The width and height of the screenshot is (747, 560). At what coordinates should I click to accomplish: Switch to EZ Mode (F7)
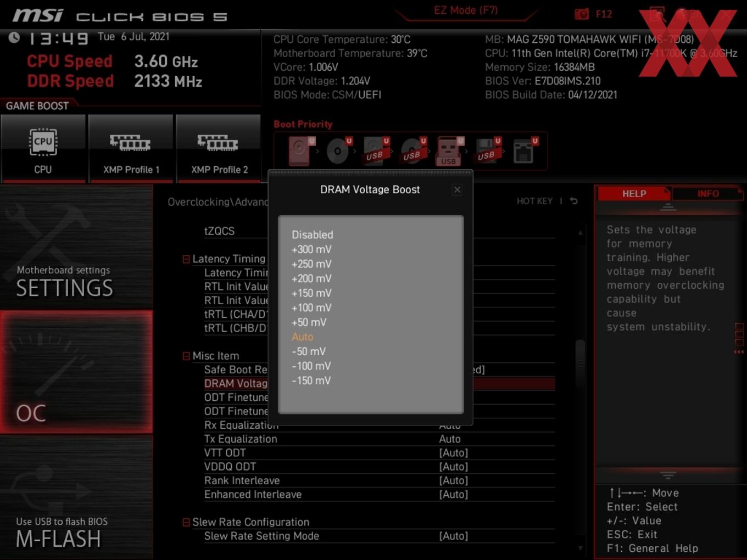coord(466,10)
